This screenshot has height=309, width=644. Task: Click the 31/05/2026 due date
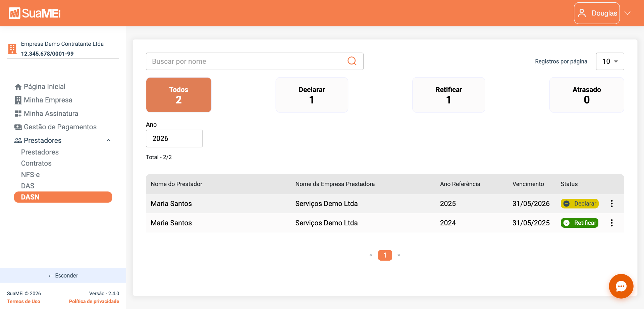[x=531, y=204]
